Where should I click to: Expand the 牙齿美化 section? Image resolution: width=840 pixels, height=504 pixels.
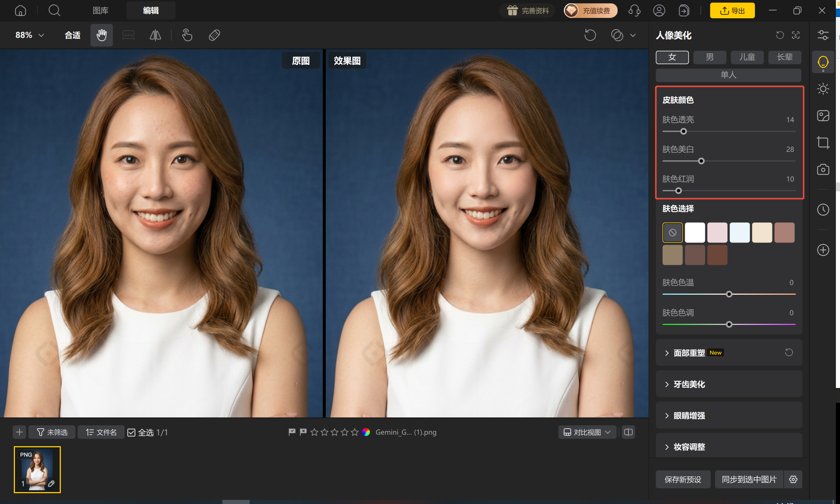[729, 384]
